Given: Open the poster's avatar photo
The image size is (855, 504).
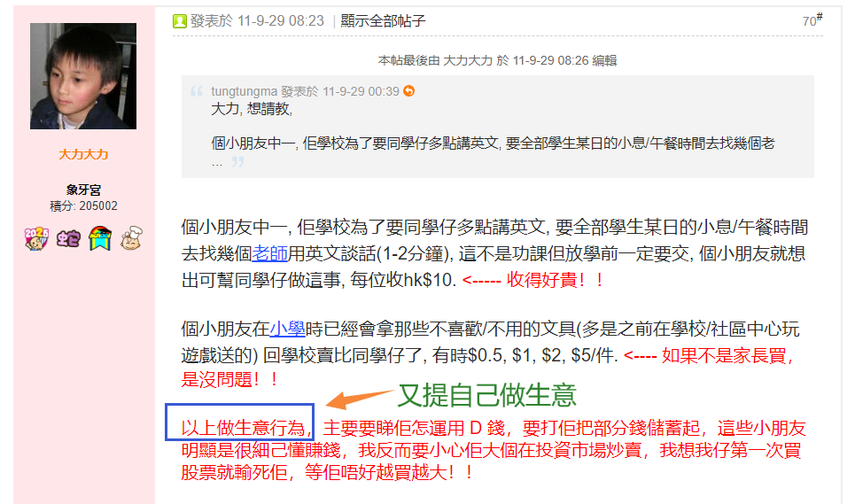Looking at the screenshot, I should [83, 76].
